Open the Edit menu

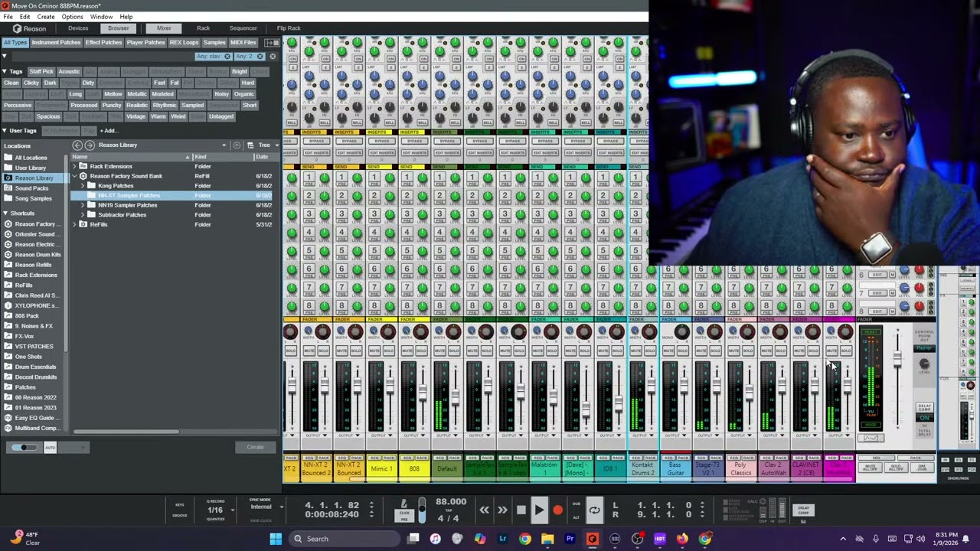click(x=25, y=17)
